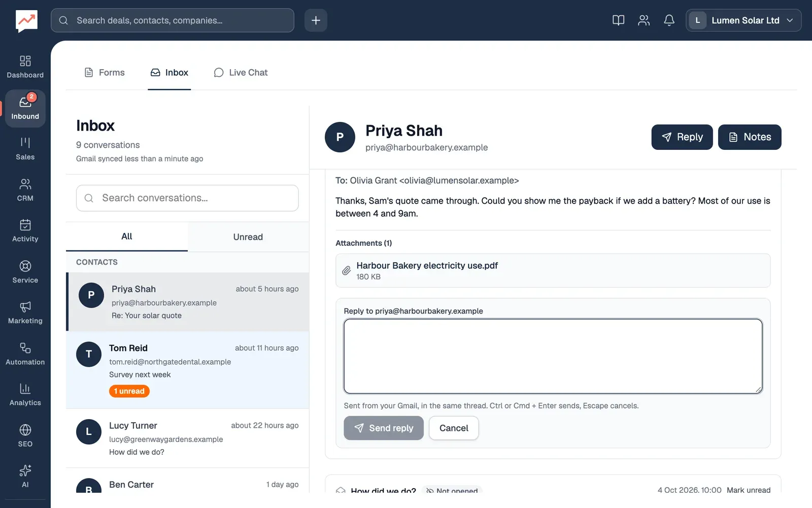Click the Send reply button
The image size is (812, 508).
384,428
